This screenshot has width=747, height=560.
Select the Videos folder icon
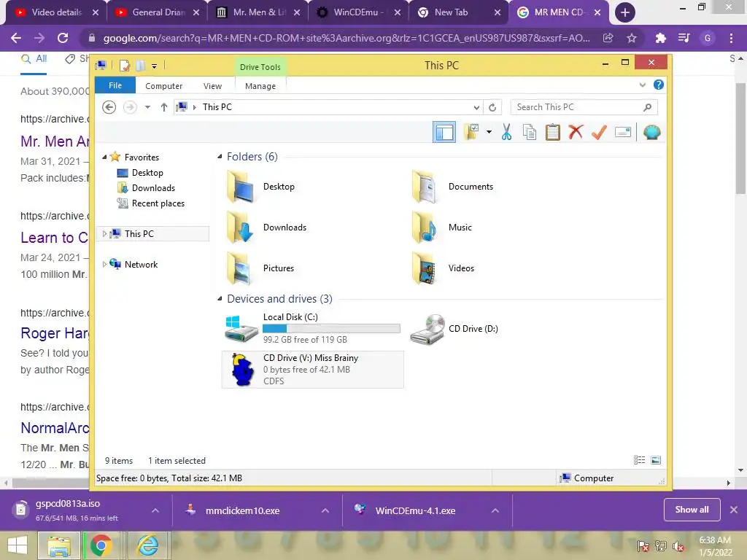424,268
